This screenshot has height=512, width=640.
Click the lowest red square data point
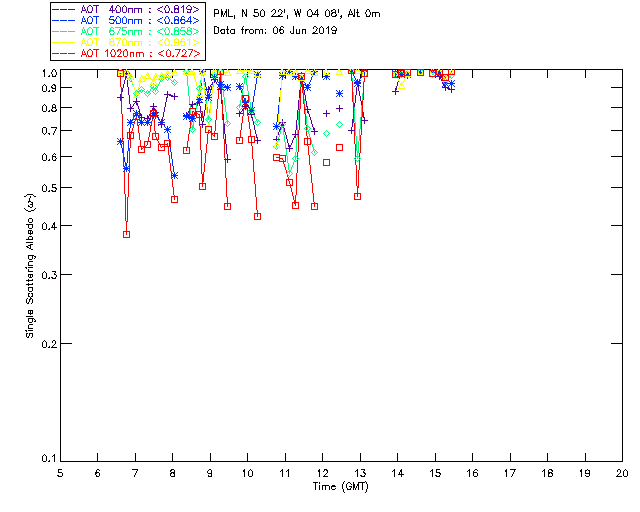pyautogui.click(x=126, y=234)
